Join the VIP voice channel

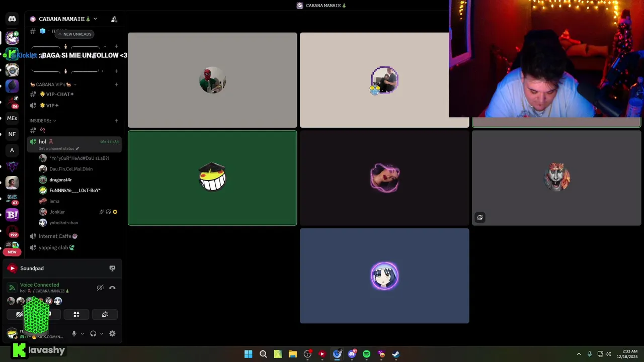tap(74, 106)
